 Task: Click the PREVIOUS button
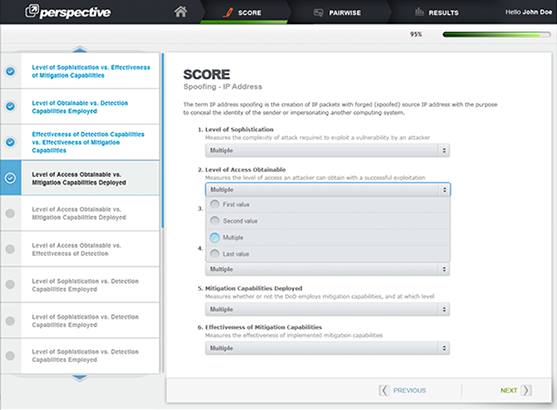tap(402, 390)
